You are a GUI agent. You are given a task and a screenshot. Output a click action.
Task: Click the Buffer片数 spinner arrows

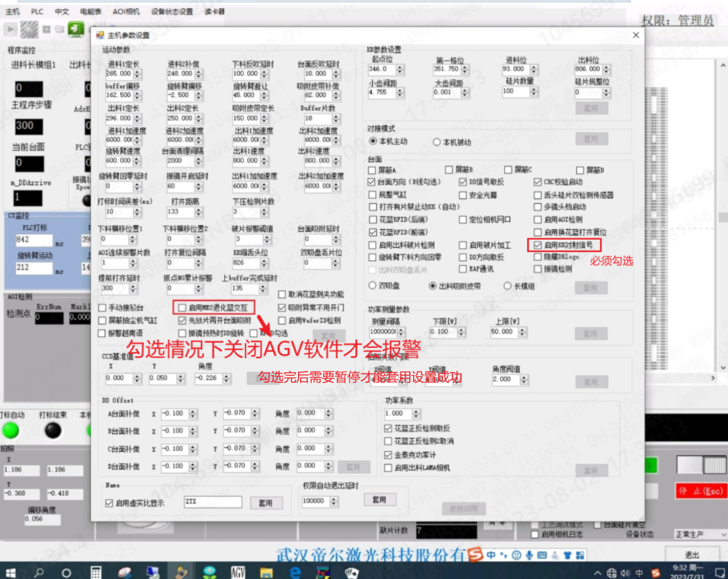(x=336, y=119)
